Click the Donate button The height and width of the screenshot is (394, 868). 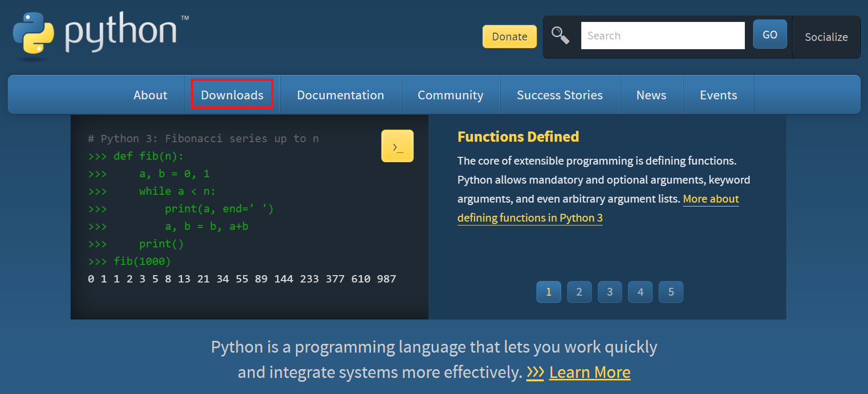pyautogui.click(x=509, y=37)
